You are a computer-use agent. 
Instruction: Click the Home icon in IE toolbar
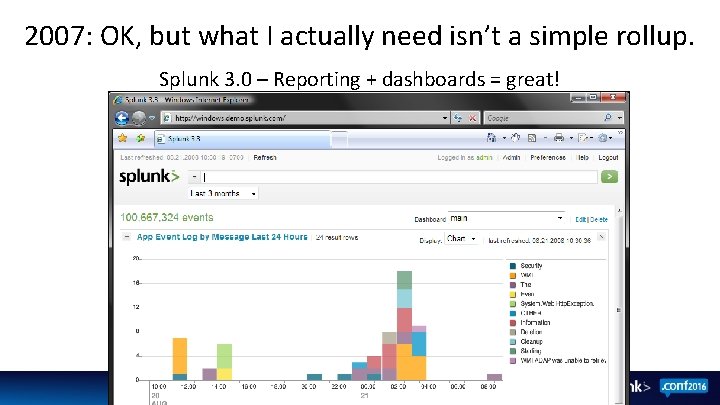point(491,138)
